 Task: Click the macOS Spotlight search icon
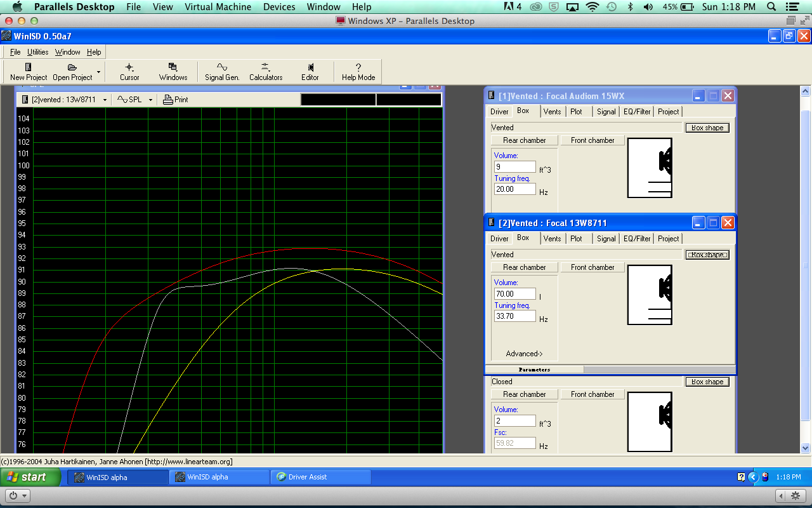[771, 7]
